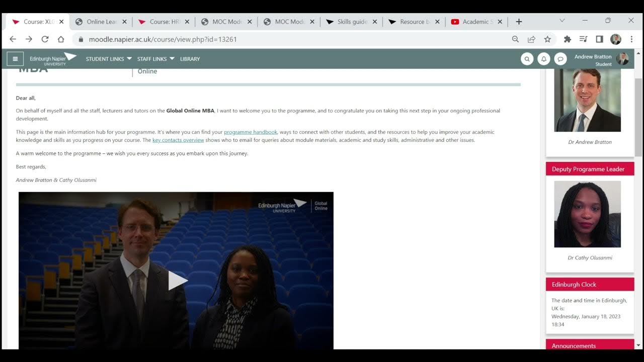Close the Resource tab
Screen dimensions: 644x362
(437, 22)
